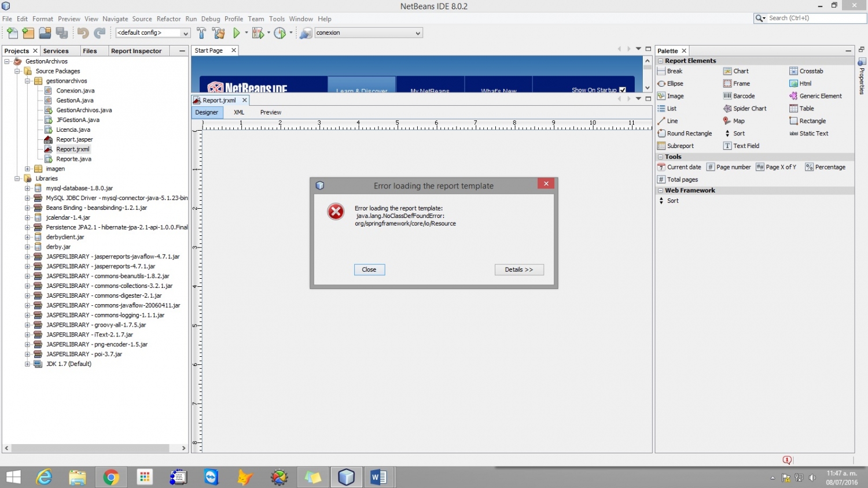
Task: Toggle Show On Startup checkbox
Action: coord(623,90)
